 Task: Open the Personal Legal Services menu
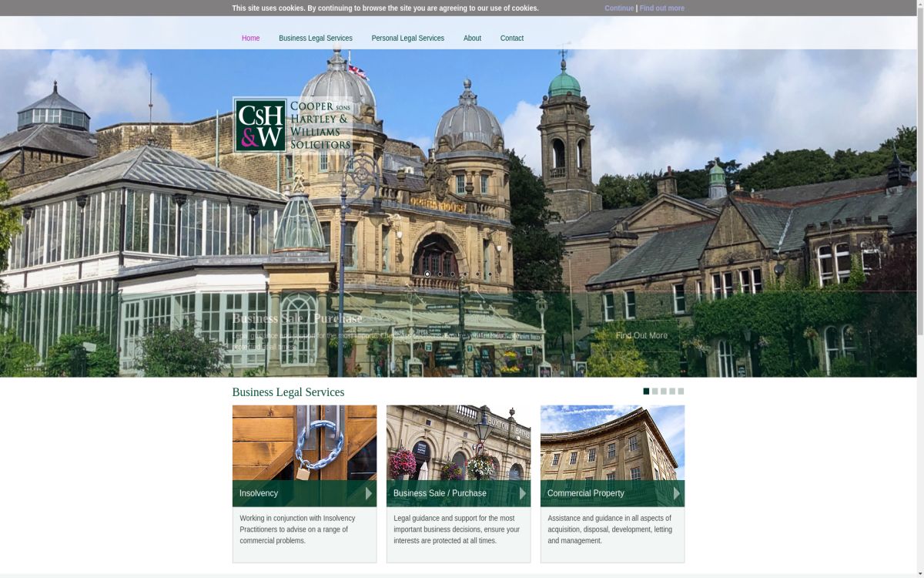coord(407,38)
